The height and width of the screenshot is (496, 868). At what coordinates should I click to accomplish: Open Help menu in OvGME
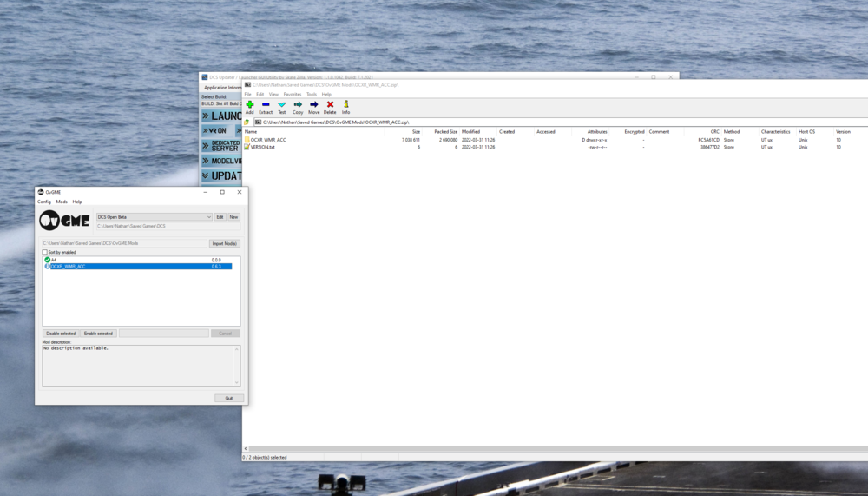[x=77, y=202]
